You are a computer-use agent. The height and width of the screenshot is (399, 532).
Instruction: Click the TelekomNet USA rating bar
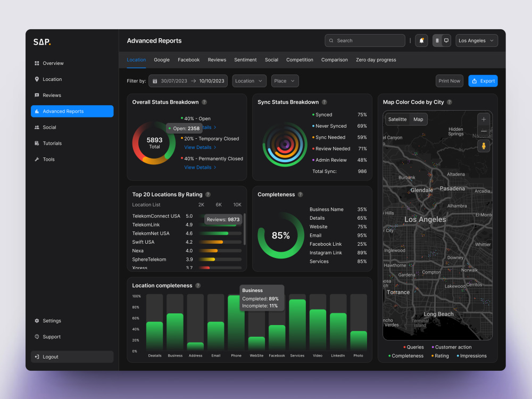tap(220, 234)
